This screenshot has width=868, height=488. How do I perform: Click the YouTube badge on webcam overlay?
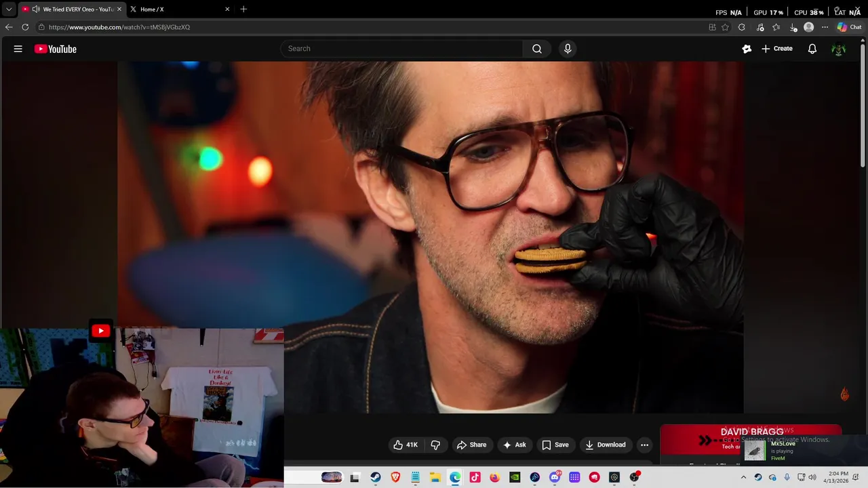click(x=101, y=331)
